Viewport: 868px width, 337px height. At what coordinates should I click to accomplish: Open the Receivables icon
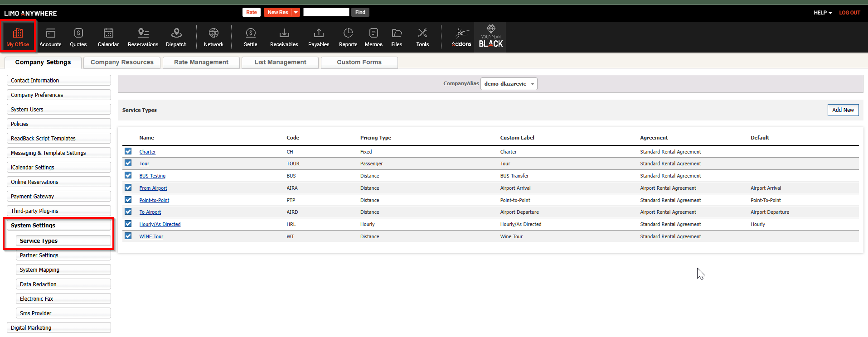click(x=284, y=37)
